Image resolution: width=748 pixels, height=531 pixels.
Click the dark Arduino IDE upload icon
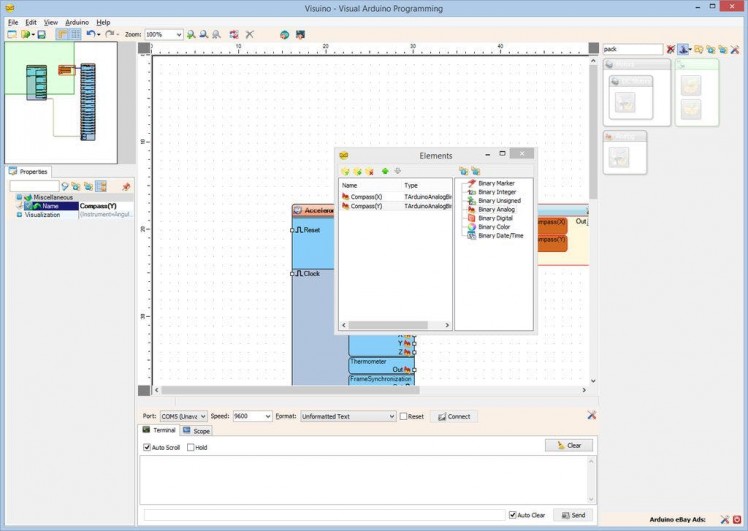(x=300, y=34)
